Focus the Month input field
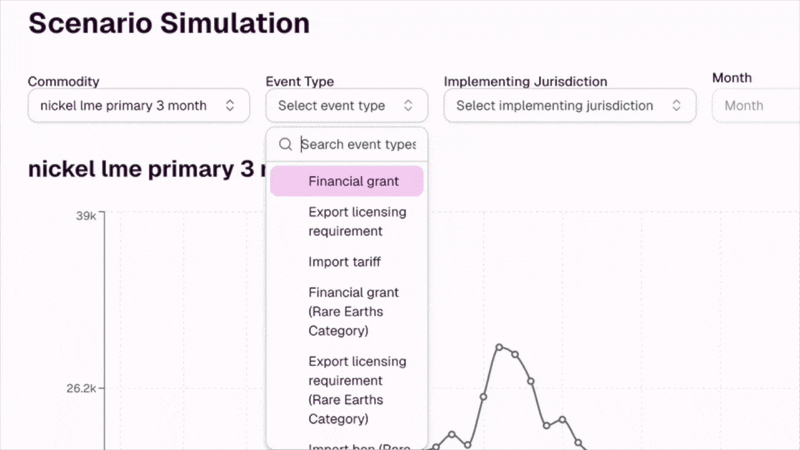 pyautogui.click(x=756, y=105)
